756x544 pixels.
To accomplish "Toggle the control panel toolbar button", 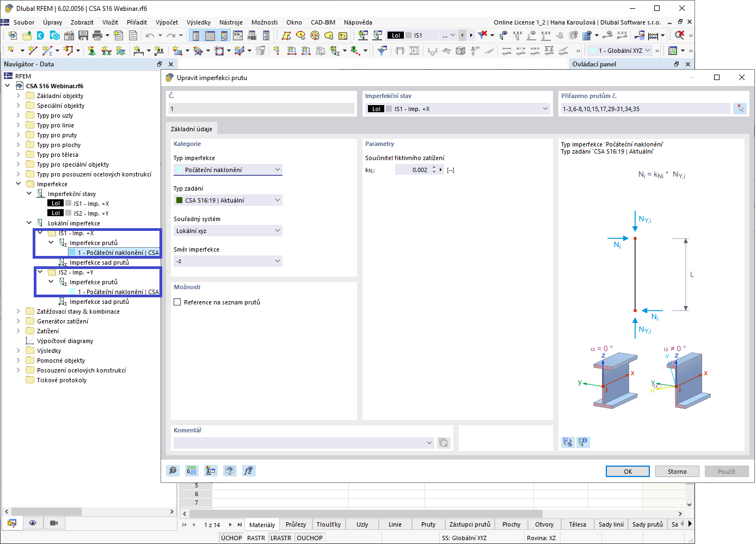I will (x=224, y=35).
